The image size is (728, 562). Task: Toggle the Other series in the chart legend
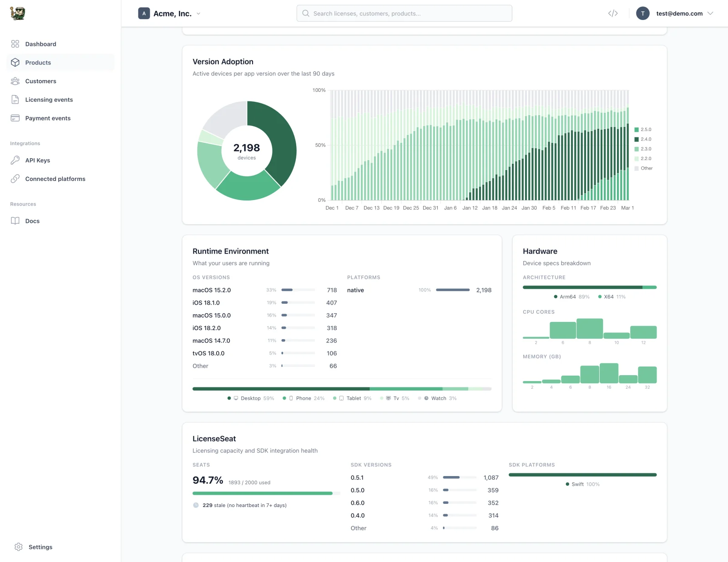pos(644,168)
